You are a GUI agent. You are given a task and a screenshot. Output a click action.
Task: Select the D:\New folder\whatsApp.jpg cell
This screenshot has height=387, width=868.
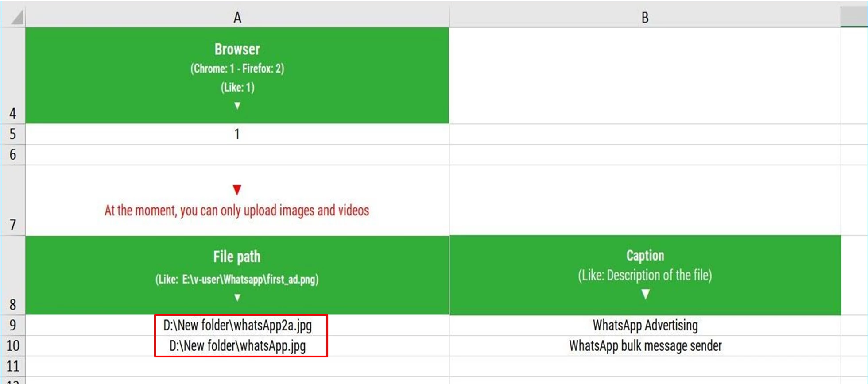(x=237, y=346)
